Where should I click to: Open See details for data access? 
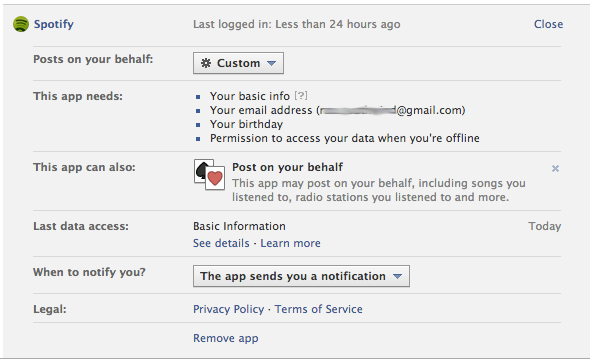click(x=221, y=243)
